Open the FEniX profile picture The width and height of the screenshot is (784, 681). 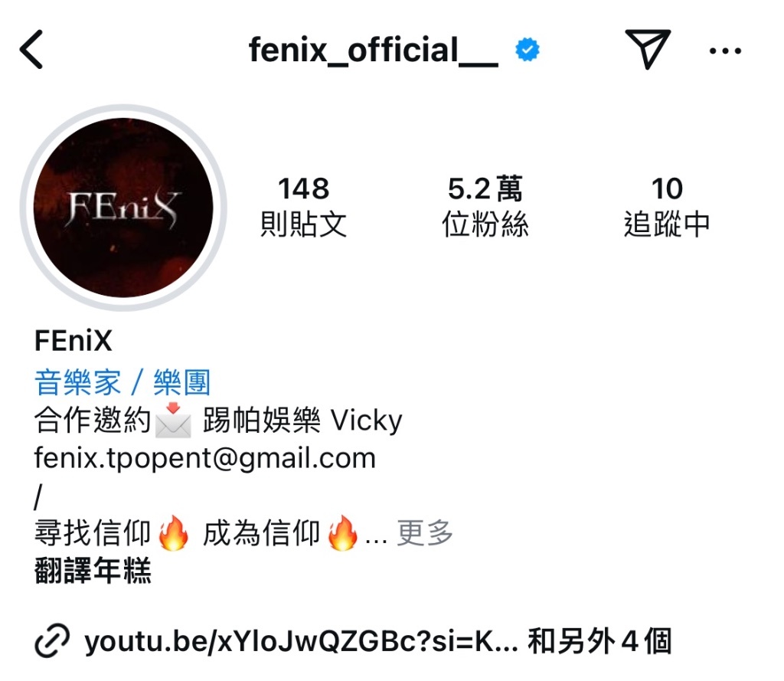123,208
